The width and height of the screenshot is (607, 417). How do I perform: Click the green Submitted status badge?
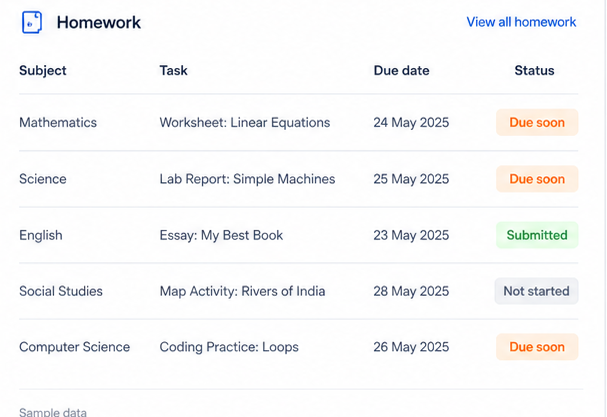(x=537, y=235)
